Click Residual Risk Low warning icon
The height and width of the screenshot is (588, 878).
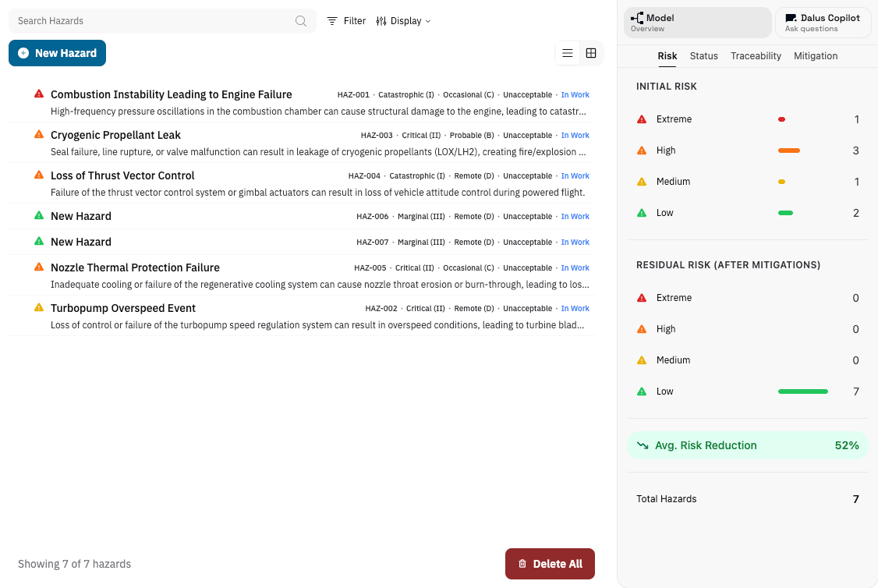642,391
